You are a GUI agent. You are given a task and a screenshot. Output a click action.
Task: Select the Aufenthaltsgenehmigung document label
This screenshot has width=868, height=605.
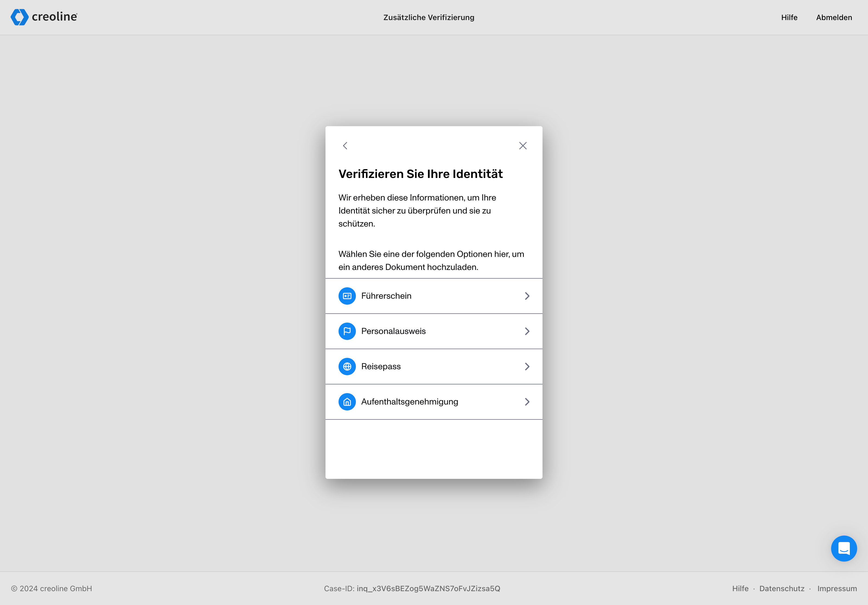pyautogui.click(x=410, y=402)
